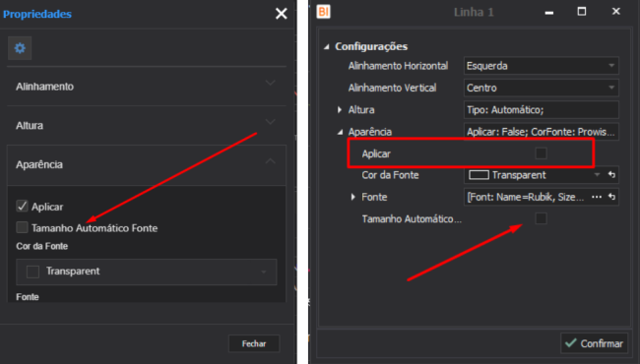Open Alinhamento Horizontal Esquerda dropdown
Screen dimensions: 640x364
(x=542, y=66)
